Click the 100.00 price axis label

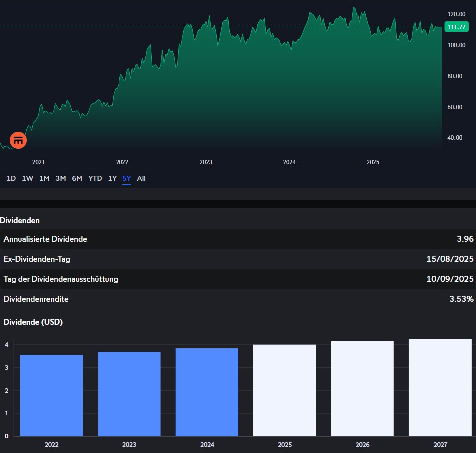[456, 45]
